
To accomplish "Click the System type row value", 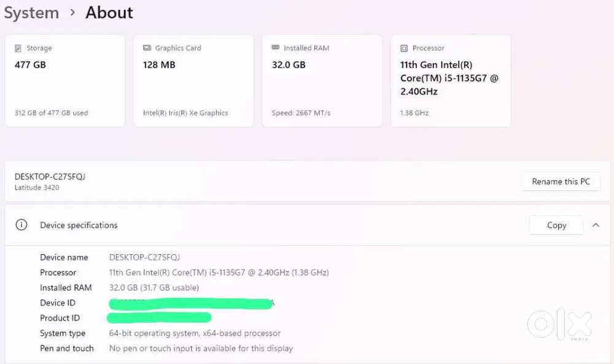I will pyautogui.click(x=195, y=333).
